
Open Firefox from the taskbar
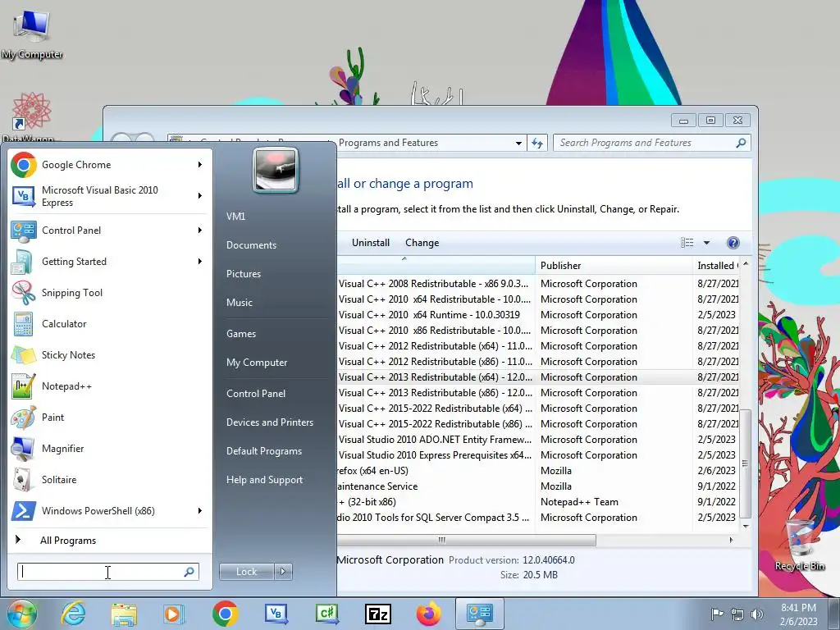[x=428, y=614]
